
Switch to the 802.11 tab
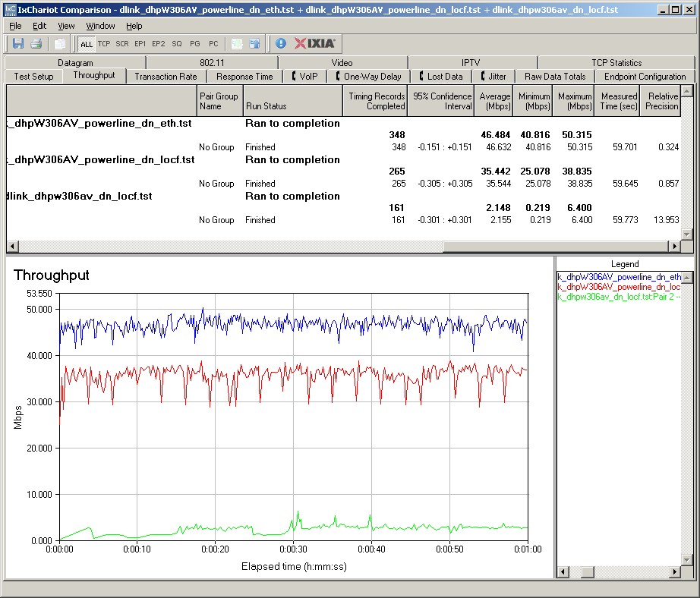pos(212,62)
